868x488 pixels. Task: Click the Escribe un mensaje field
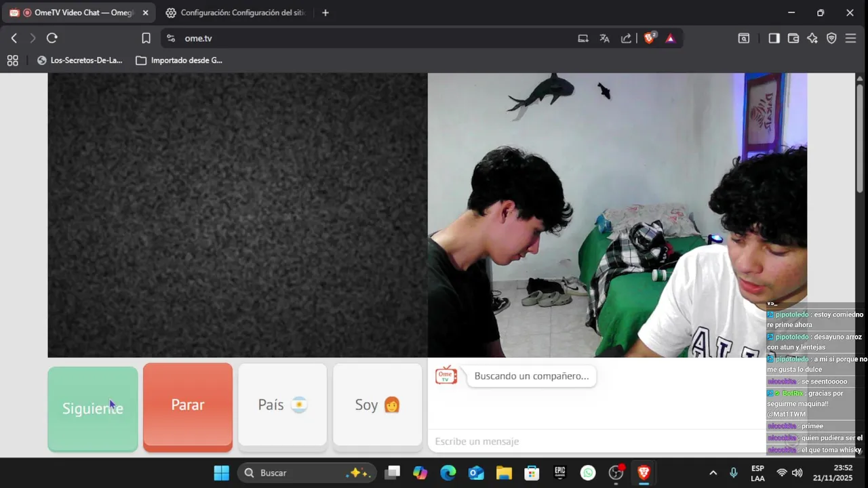click(x=597, y=441)
